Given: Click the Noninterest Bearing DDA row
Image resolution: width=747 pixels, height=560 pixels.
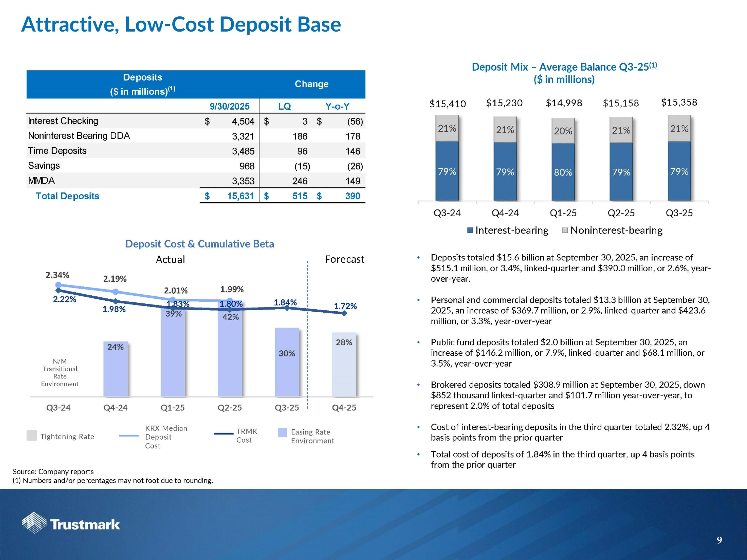Looking at the screenshot, I should tap(79, 136).
